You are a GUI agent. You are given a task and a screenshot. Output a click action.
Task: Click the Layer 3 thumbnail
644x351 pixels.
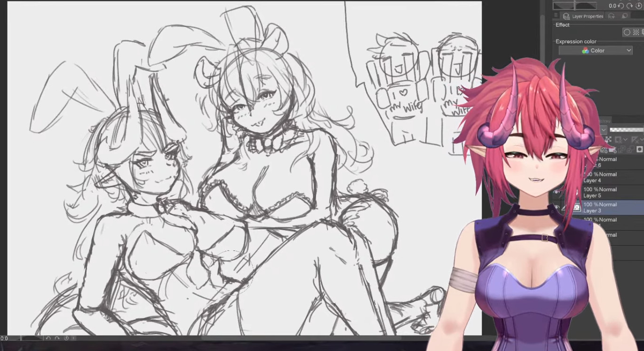point(576,207)
